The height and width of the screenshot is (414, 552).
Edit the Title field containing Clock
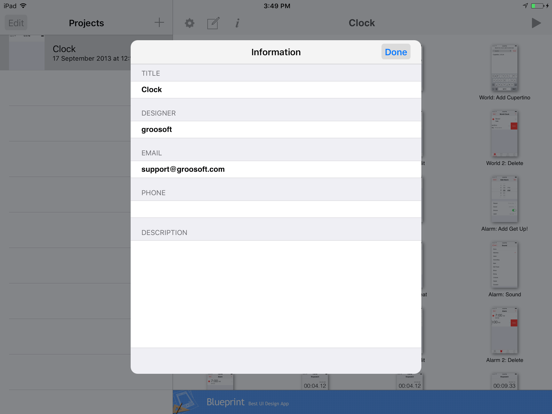click(276, 90)
